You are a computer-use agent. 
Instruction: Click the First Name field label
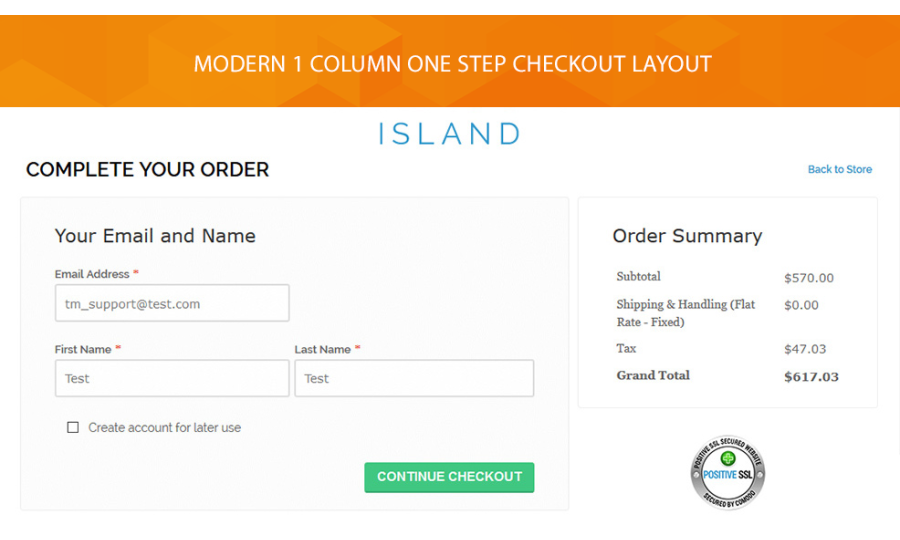click(83, 349)
